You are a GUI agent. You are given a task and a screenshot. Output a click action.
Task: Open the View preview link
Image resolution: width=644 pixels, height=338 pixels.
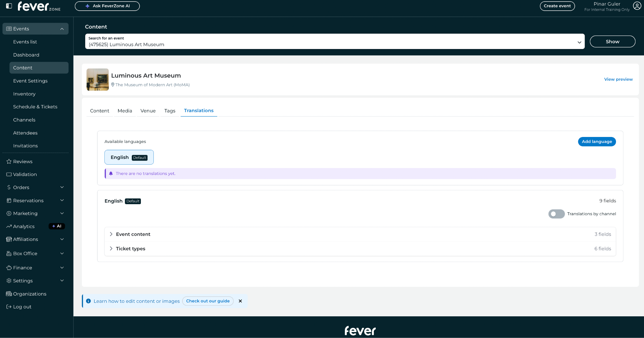tap(618, 79)
